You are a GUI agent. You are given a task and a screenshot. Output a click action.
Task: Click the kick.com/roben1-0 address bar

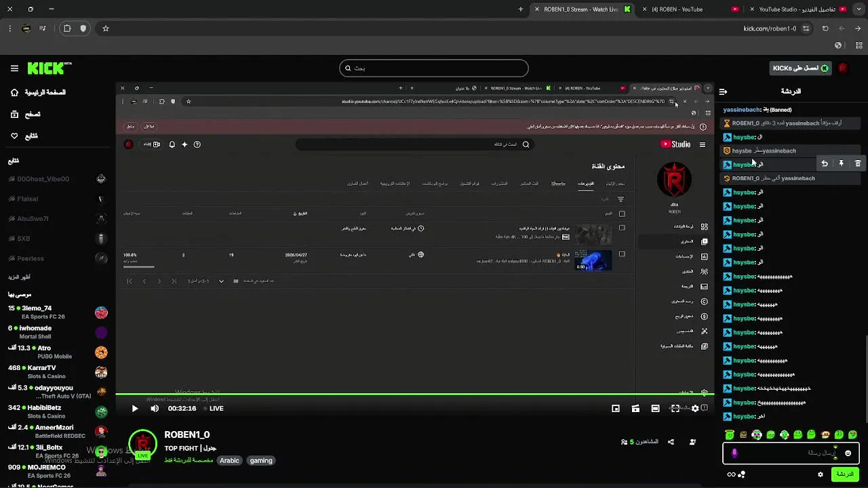coord(770,28)
